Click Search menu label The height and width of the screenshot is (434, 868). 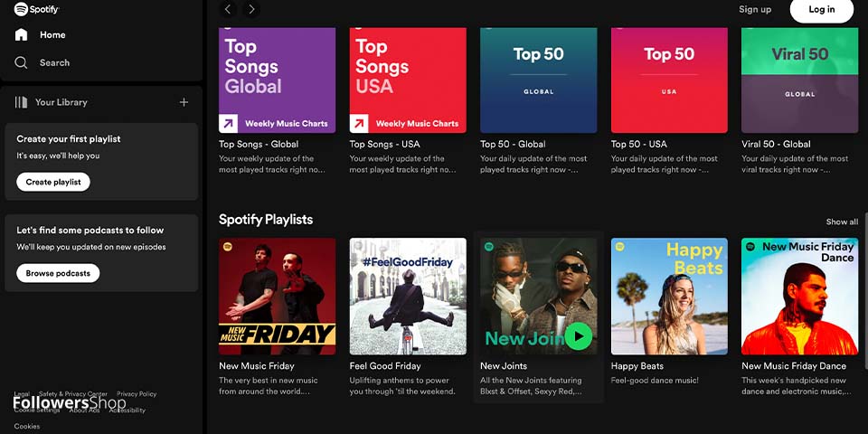pyautogui.click(x=55, y=62)
